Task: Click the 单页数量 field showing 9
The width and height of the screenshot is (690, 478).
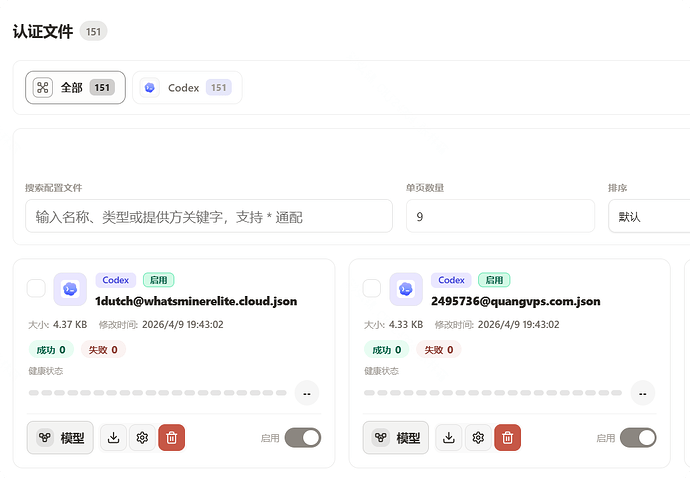Action: click(500, 216)
